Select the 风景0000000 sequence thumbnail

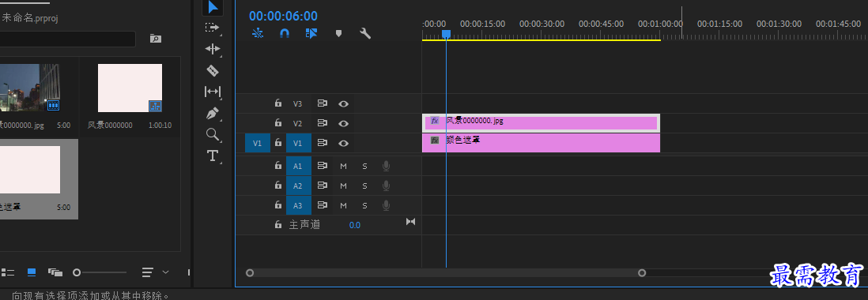130,88
